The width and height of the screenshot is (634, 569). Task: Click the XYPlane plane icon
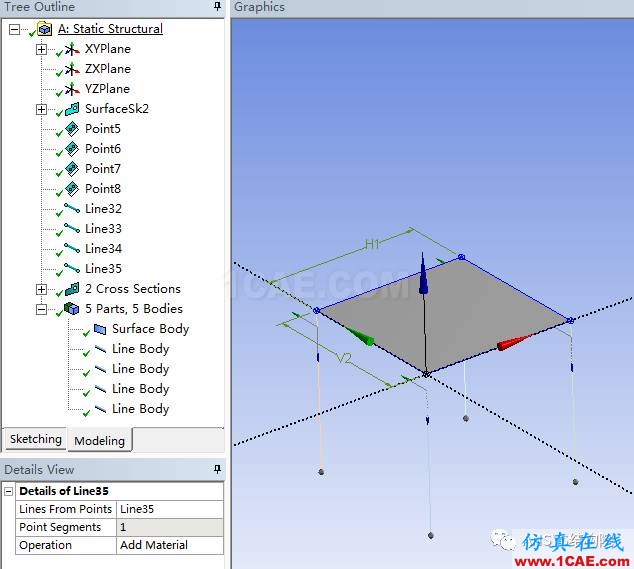tap(71, 49)
